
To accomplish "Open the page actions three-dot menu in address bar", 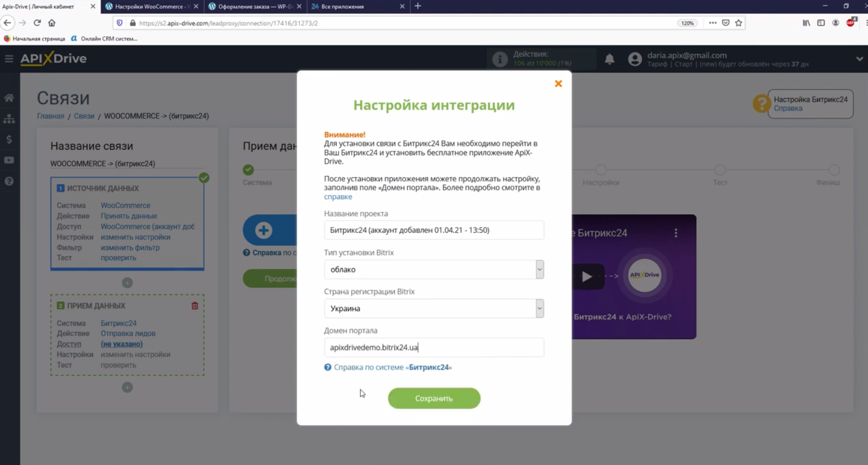I will (x=713, y=23).
